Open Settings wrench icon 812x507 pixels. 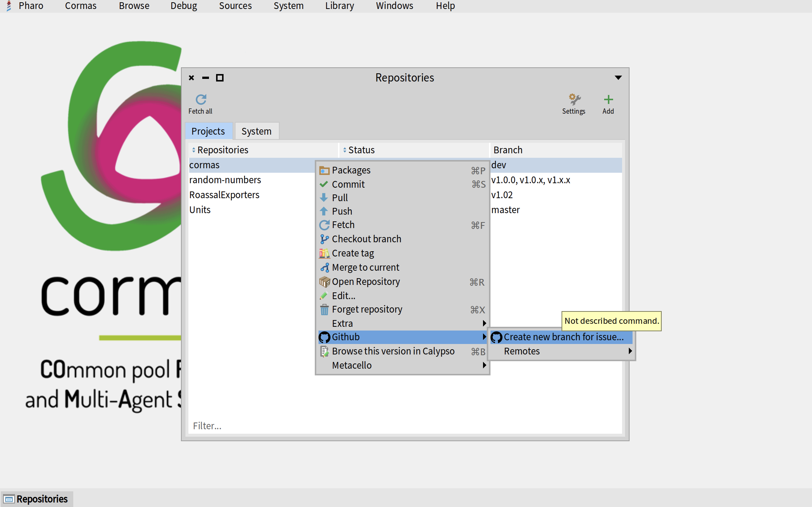tap(574, 99)
